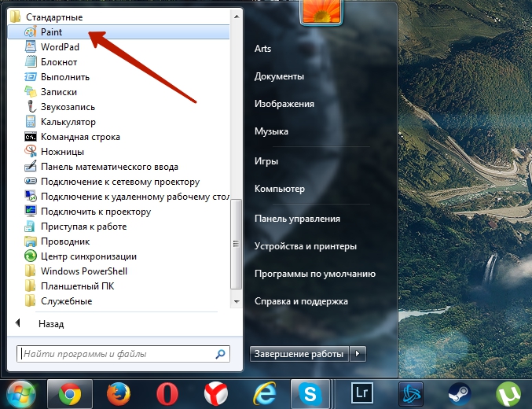Launch Lightroom from taskbar
This screenshot has width=532, height=409.
[362, 394]
